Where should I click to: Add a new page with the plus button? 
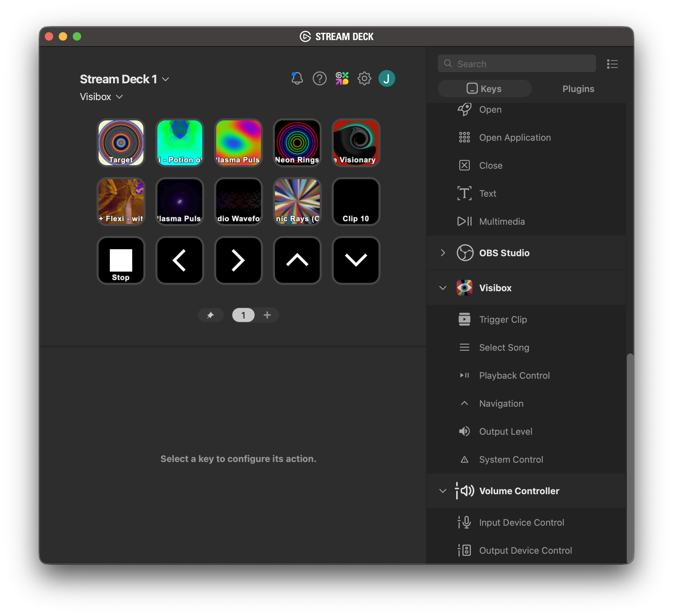tap(267, 315)
